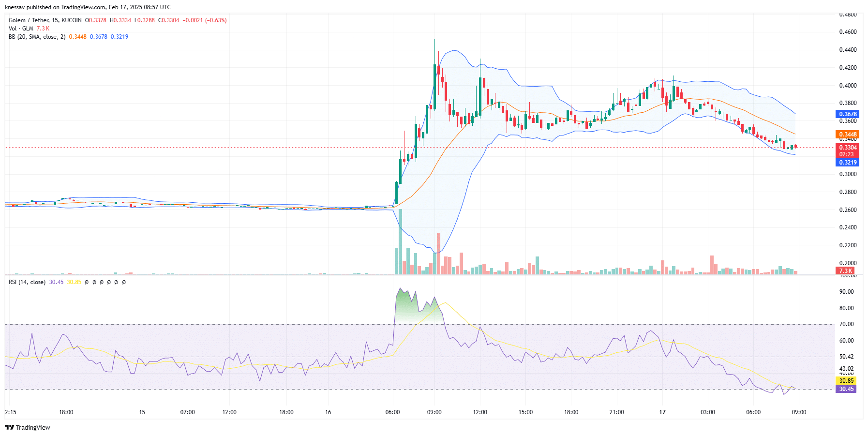Click the purple 30.45 value in the RSI legend

[x=56, y=282]
